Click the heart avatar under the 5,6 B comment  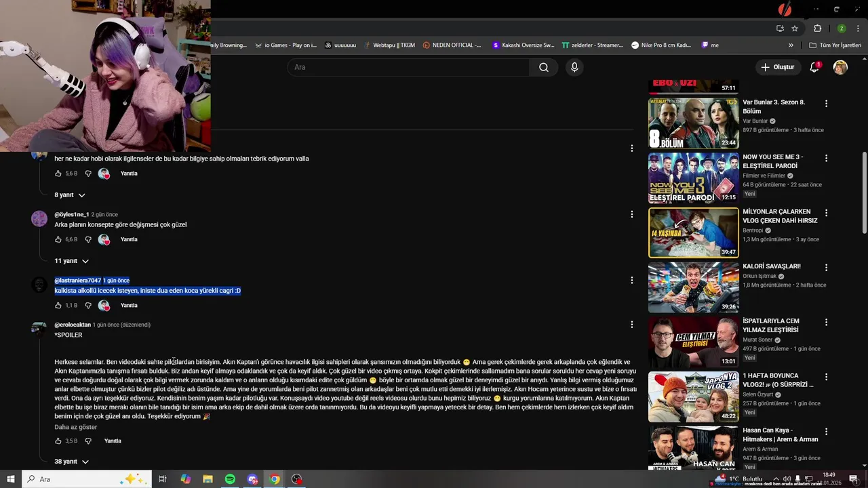point(104,174)
